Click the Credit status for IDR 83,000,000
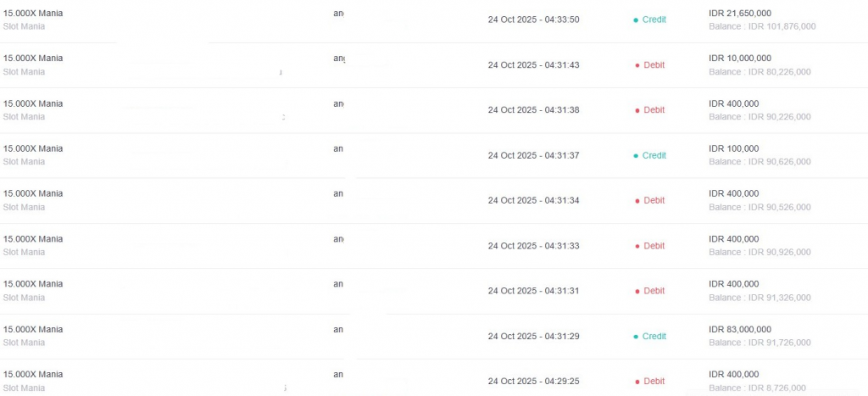 click(x=654, y=337)
